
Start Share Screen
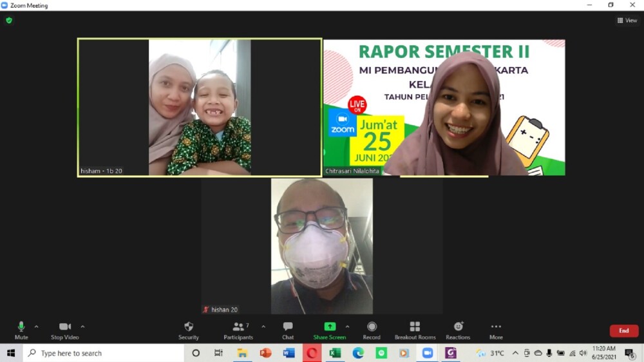[329, 330]
